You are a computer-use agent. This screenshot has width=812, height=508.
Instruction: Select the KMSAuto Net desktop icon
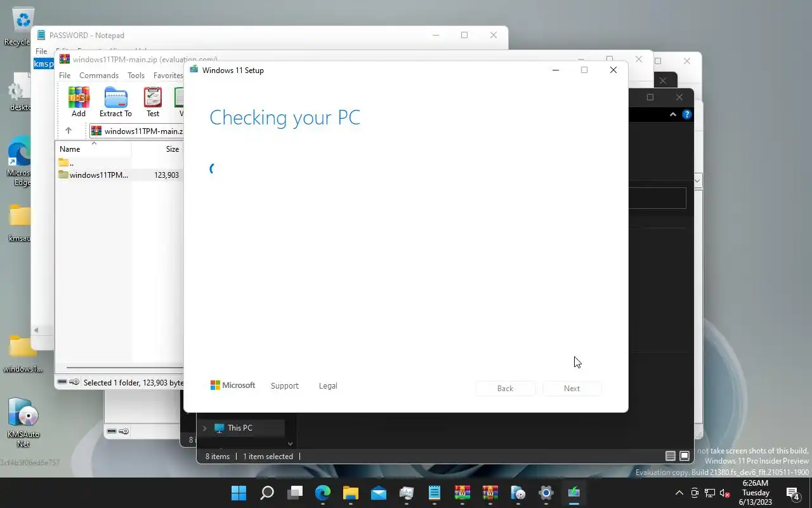pos(23,422)
